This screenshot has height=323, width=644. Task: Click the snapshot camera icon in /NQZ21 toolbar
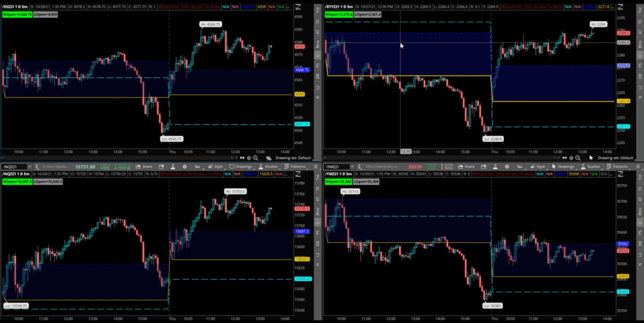click(x=161, y=167)
